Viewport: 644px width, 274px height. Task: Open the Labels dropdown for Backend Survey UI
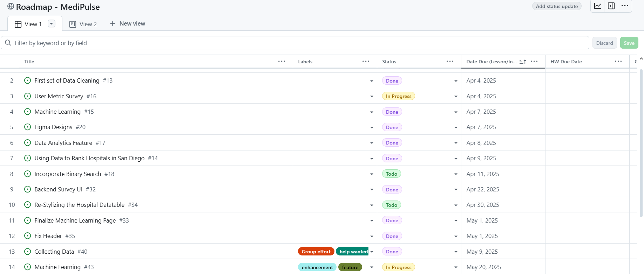[x=372, y=190]
